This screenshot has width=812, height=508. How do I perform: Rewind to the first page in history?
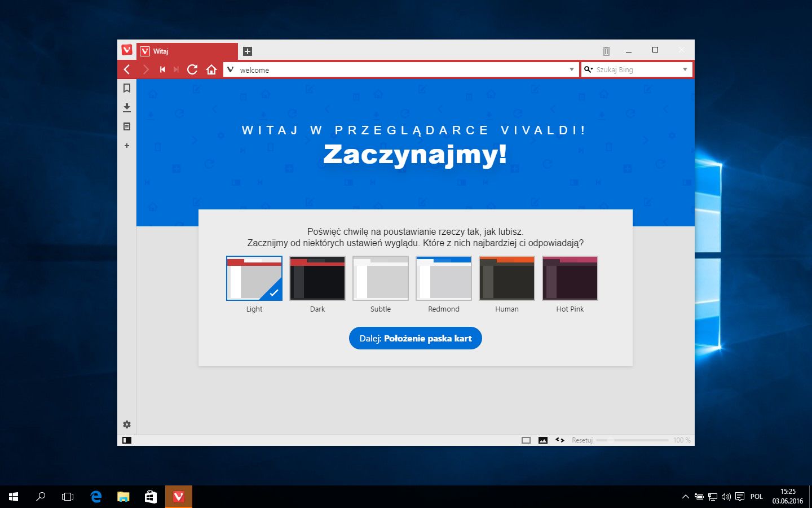tap(162, 69)
